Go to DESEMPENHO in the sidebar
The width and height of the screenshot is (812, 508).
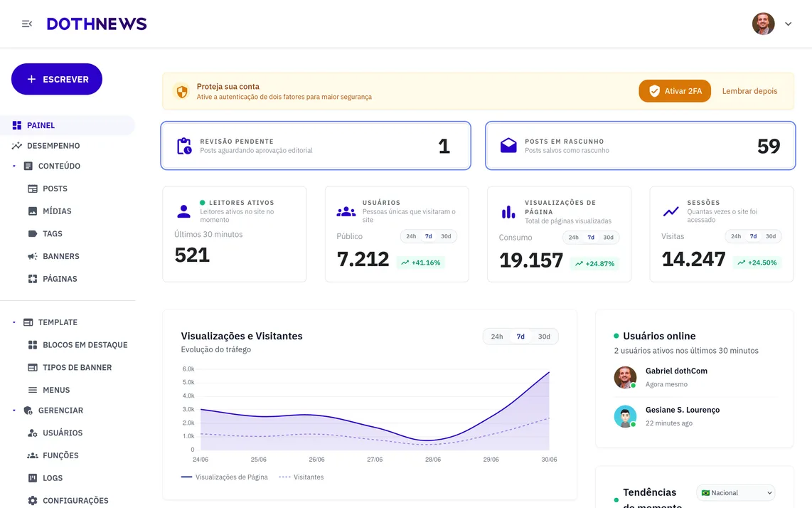click(53, 146)
